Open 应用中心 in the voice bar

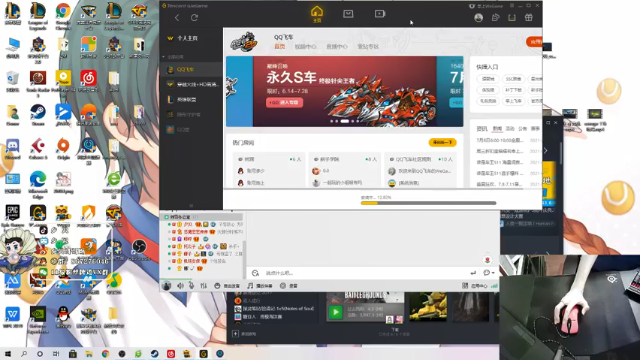(475, 286)
